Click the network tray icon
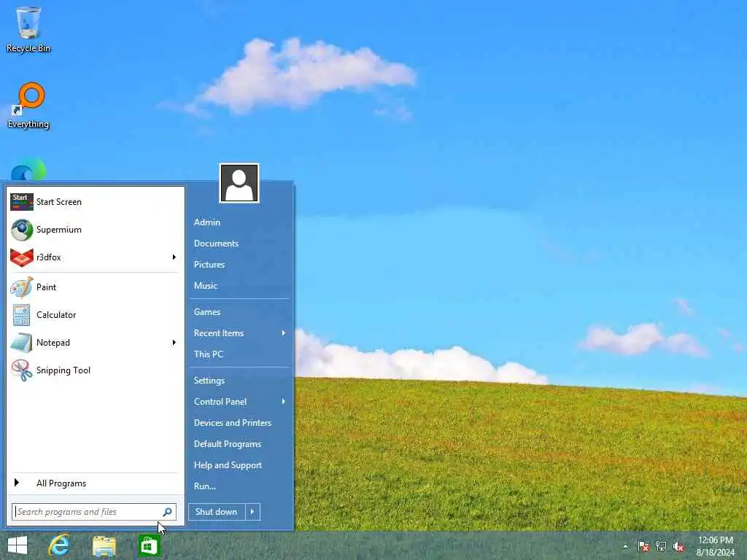The width and height of the screenshot is (747, 560). click(x=661, y=546)
